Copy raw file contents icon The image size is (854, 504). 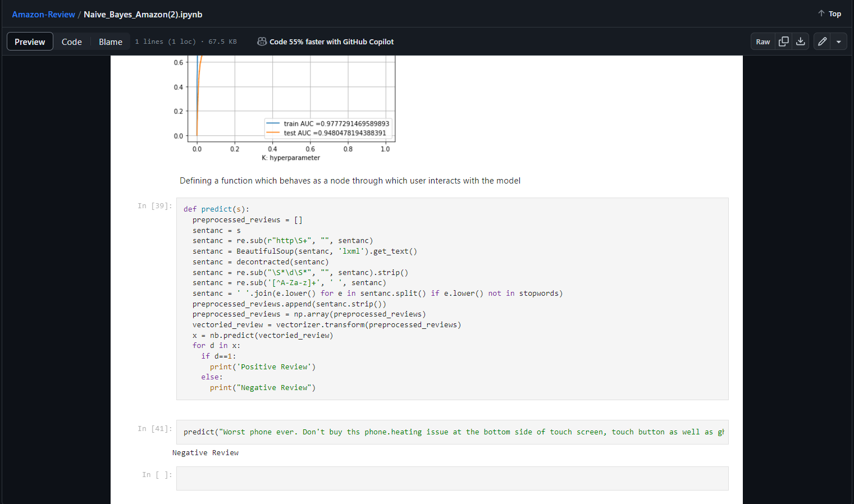783,42
